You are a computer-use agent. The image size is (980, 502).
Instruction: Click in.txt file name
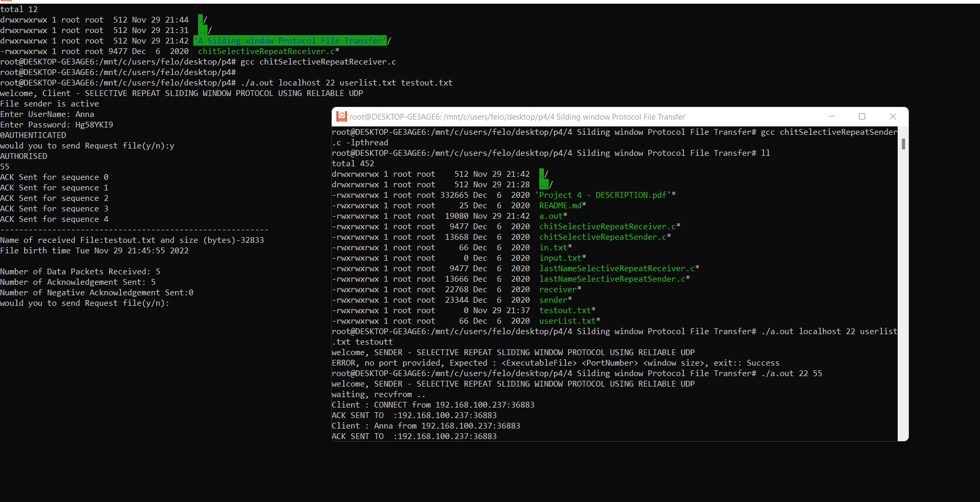click(x=553, y=248)
